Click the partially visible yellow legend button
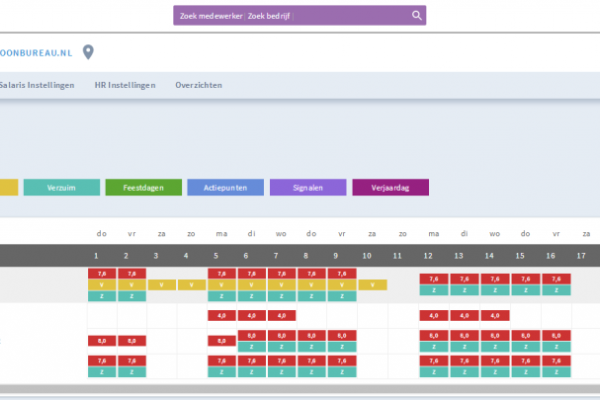The height and width of the screenshot is (400, 600). 8,187
